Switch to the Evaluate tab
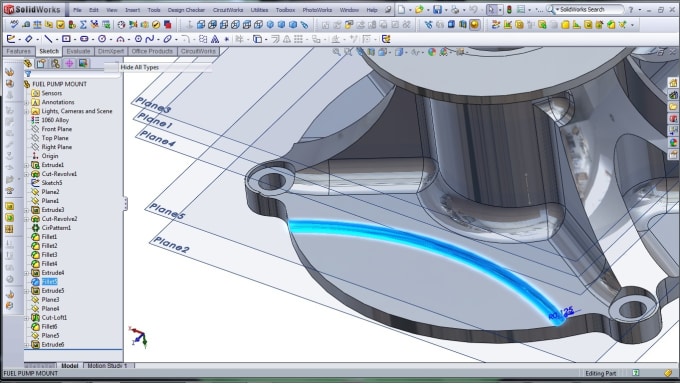680x384 pixels. (78, 51)
